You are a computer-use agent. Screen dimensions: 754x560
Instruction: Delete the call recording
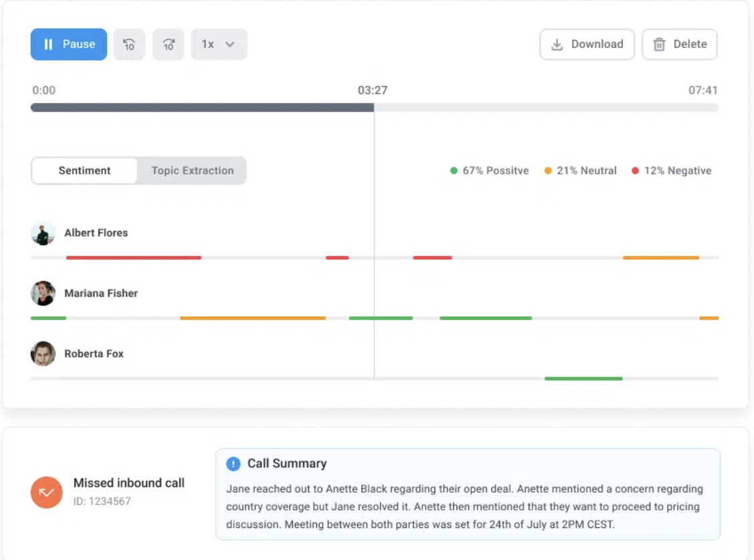pyautogui.click(x=680, y=44)
